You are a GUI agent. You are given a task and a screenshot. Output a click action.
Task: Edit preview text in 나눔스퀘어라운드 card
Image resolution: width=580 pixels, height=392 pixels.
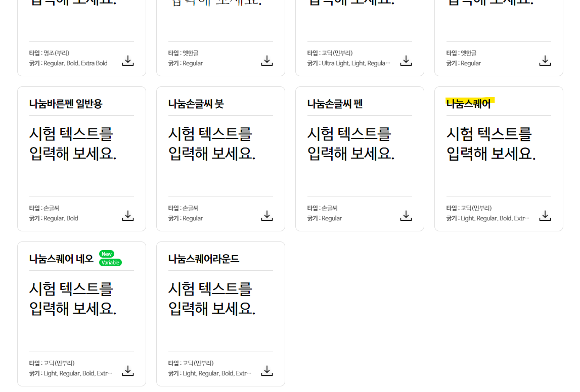[212, 299]
